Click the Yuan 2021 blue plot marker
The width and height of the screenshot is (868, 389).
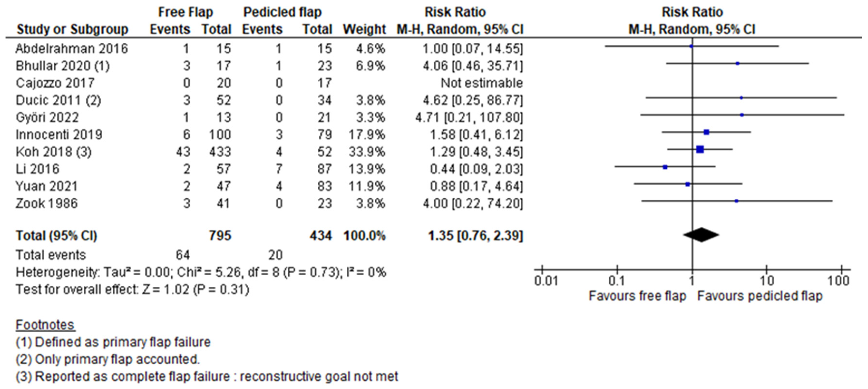[688, 184]
